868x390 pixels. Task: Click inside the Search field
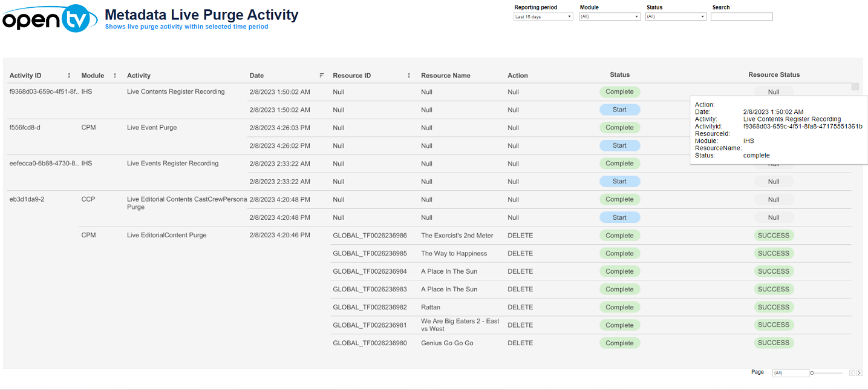click(x=742, y=17)
